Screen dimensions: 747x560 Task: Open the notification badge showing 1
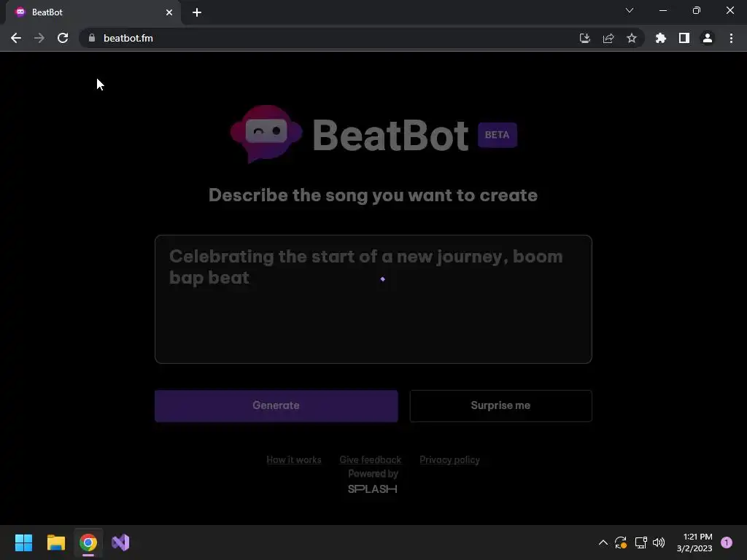[727, 542]
